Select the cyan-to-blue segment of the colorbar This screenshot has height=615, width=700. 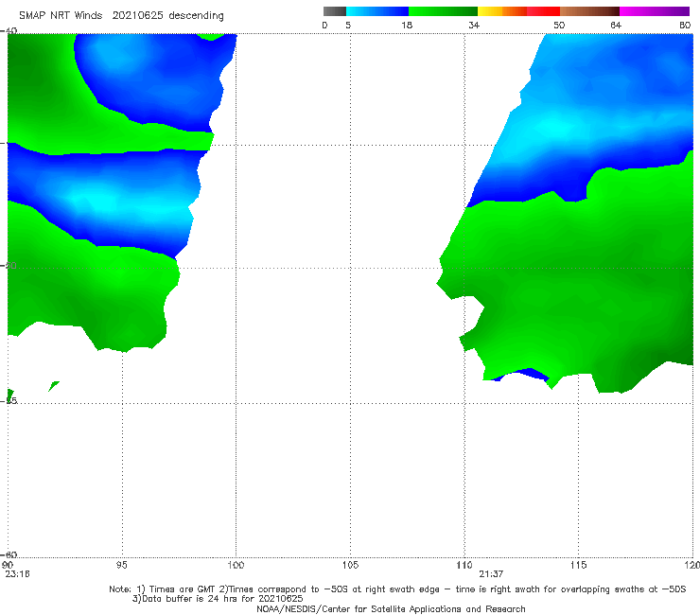[377, 11]
